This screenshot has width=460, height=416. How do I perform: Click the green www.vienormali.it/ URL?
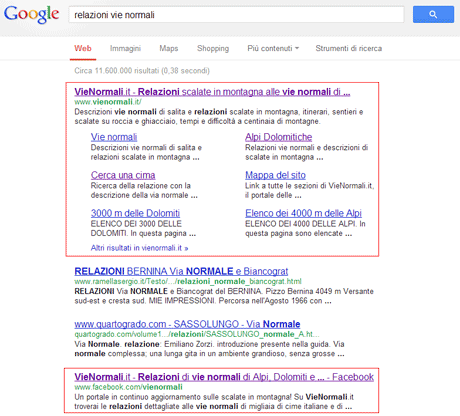[108, 102]
